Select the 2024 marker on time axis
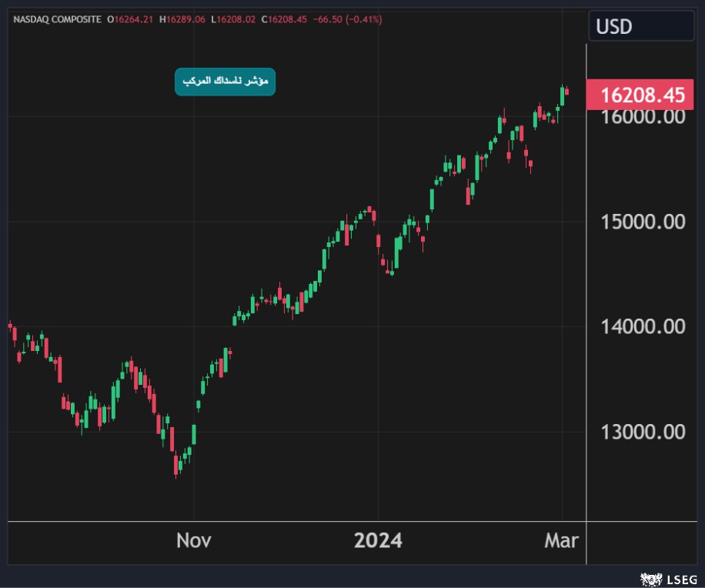 pyautogui.click(x=378, y=541)
